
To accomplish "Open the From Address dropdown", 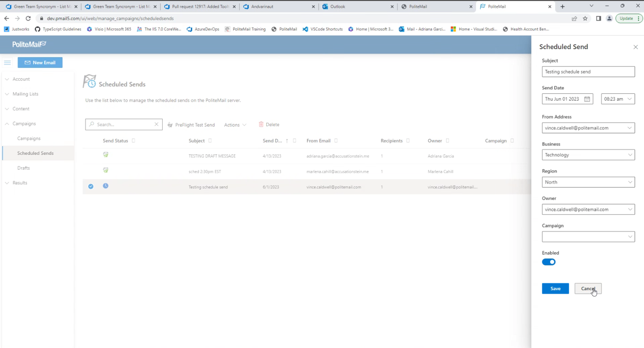I will tap(588, 128).
